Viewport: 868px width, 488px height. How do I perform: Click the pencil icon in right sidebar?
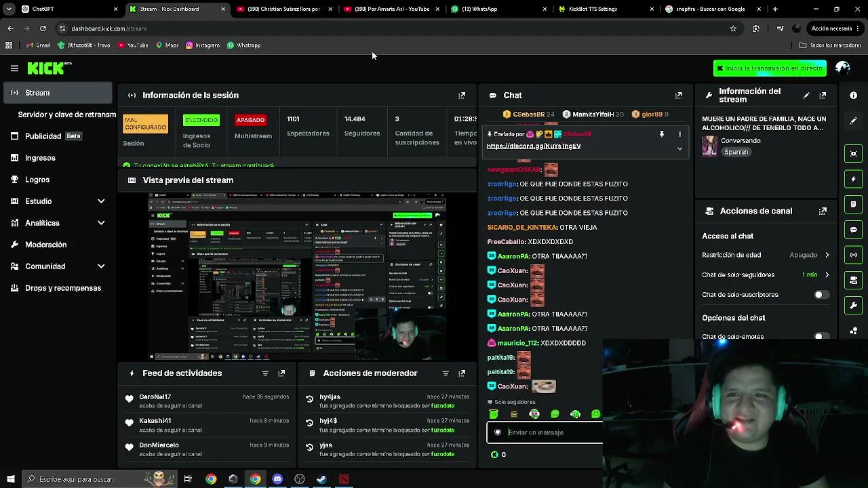[854, 121]
